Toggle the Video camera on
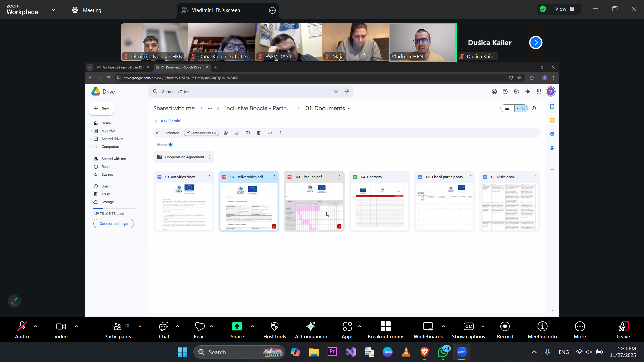The width and height of the screenshot is (644, 362). point(61,327)
